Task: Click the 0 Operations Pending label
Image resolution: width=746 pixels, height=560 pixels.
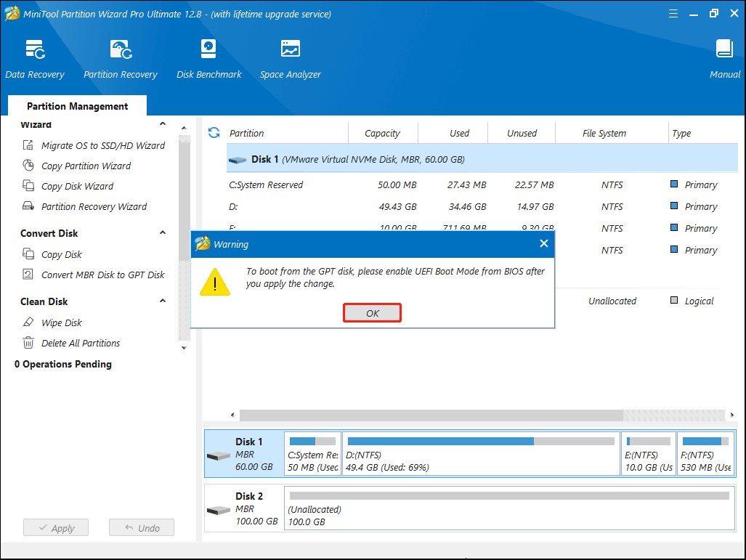Action: [x=62, y=364]
